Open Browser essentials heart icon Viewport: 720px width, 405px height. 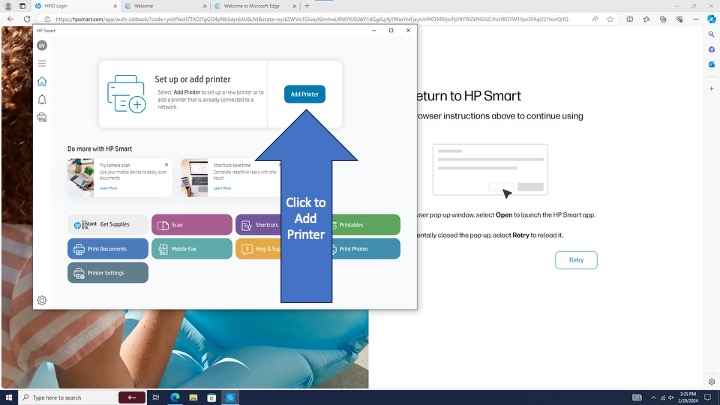[680, 19]
